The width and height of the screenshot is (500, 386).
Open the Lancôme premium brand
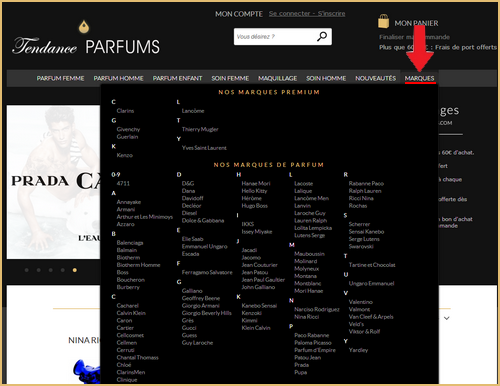coord(193,111)
